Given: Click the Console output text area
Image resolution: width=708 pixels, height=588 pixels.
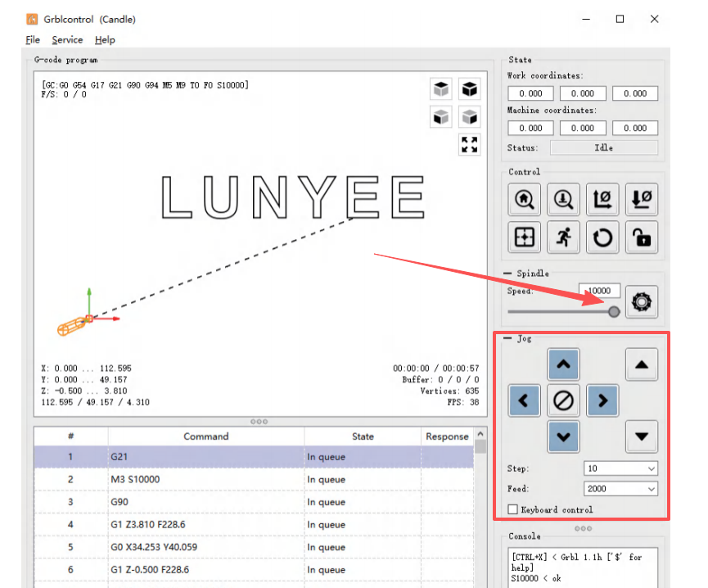Looking at the screenshot, I should click(583, 568).
